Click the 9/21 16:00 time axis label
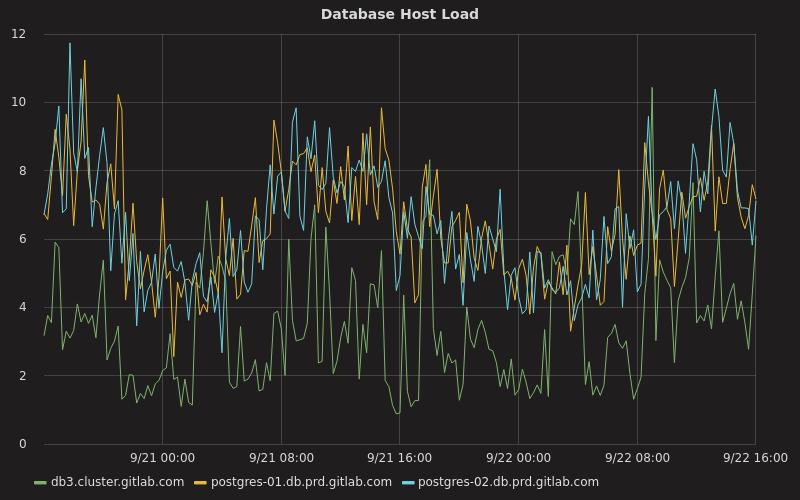This screenshot has height=500, width=800. pyautogui.click(x=399, y=457)
